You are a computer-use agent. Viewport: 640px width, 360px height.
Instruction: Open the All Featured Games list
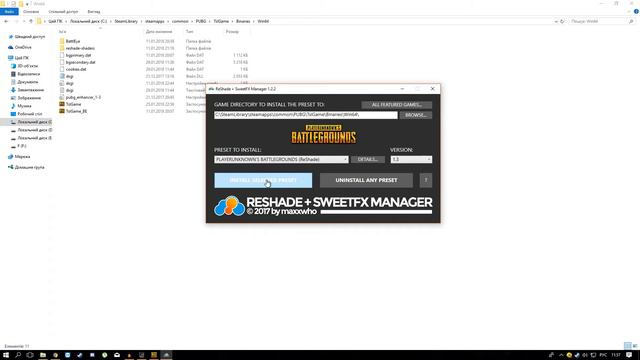397,105
